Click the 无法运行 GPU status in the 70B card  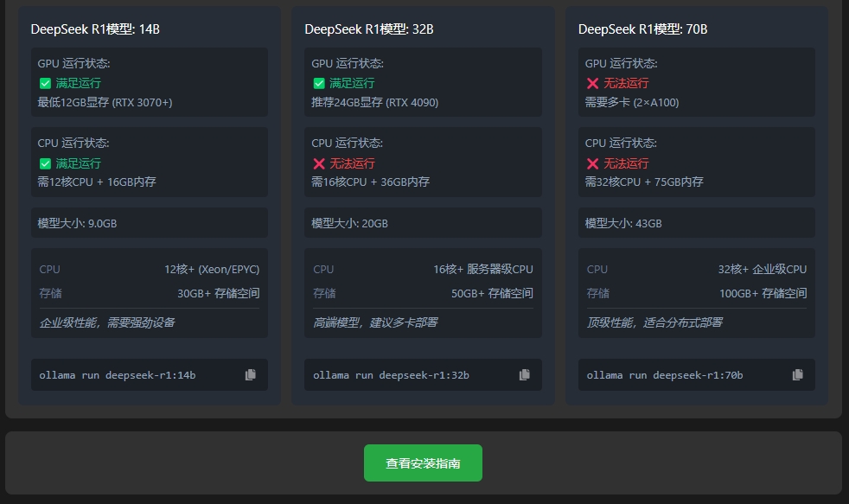click(x=626, y=83)
